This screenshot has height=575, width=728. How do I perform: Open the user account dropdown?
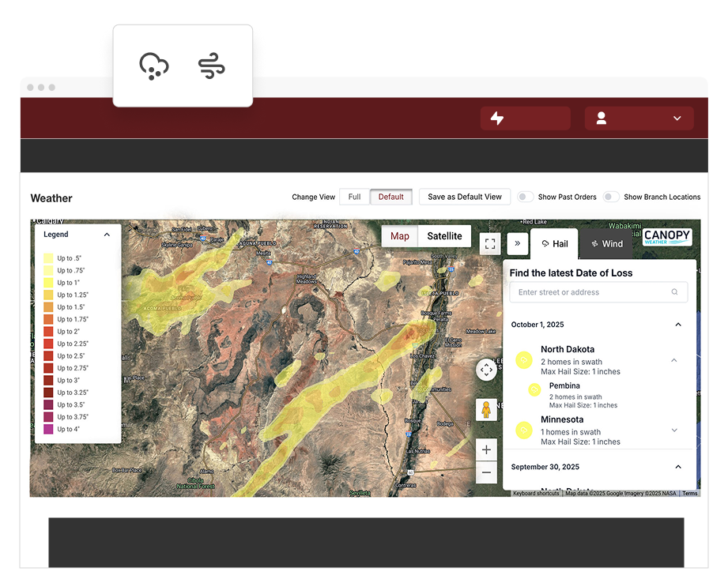[639, 118]
